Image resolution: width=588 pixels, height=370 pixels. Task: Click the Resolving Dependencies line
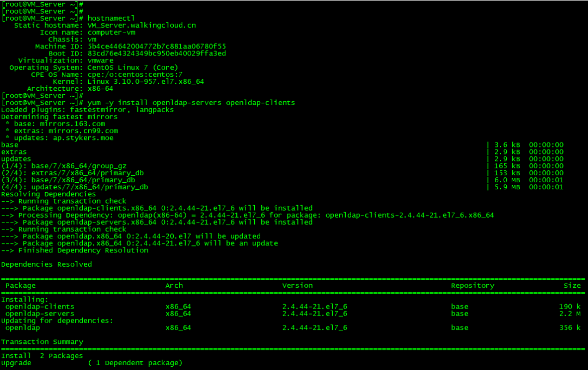[48, 194]
